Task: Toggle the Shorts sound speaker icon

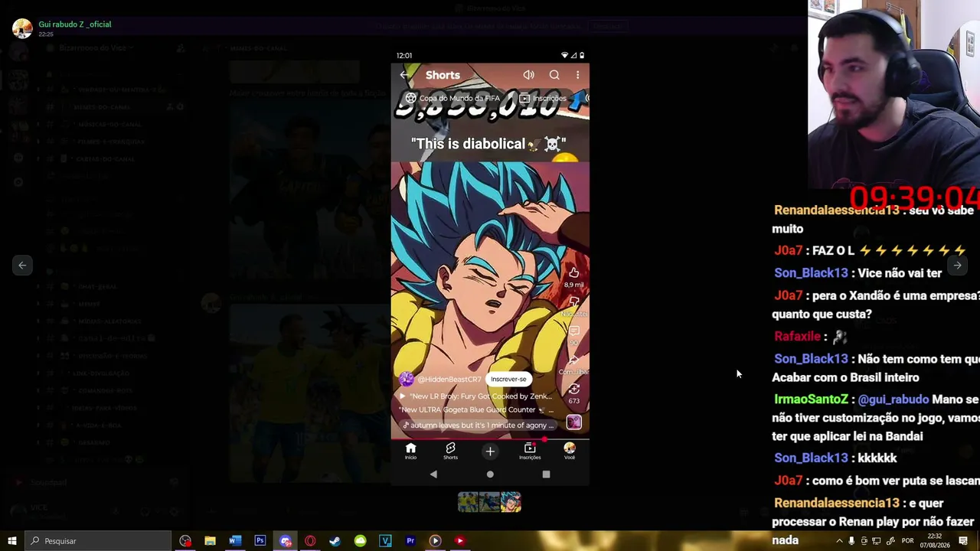Action: (528, 75)
